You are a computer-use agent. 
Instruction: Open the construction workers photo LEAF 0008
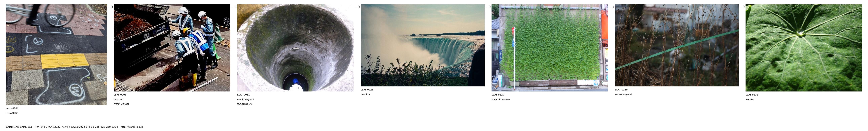coord(172,48)
